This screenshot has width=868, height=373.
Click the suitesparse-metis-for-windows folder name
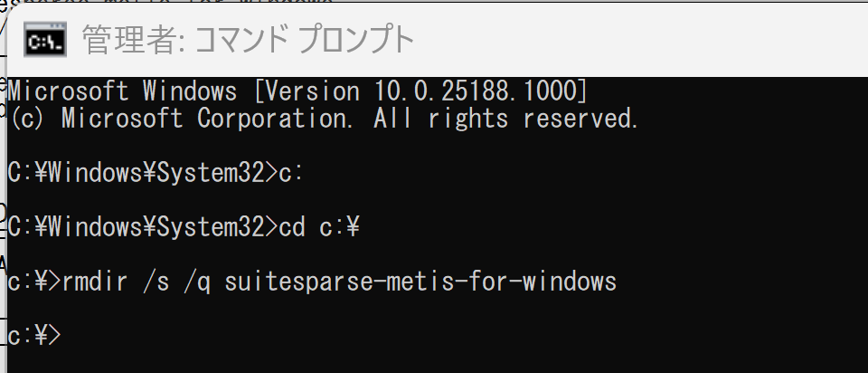[x=420, y=282]
